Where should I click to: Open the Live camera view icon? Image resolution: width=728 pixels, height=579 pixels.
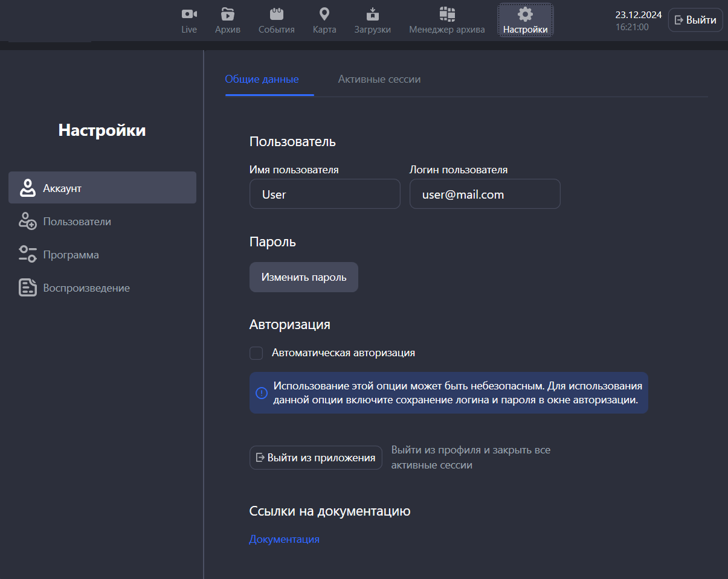(x=189, y=14)
